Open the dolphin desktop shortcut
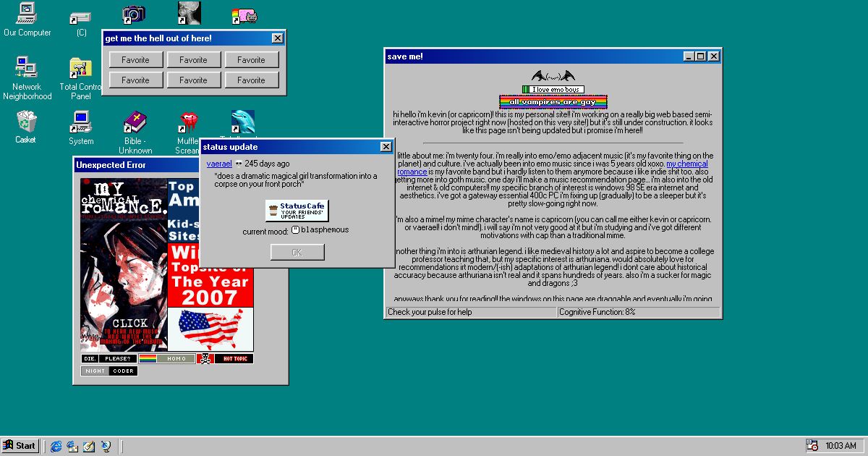Image resolution: width=868 pixels, height=456 pixels. (242, 123)
